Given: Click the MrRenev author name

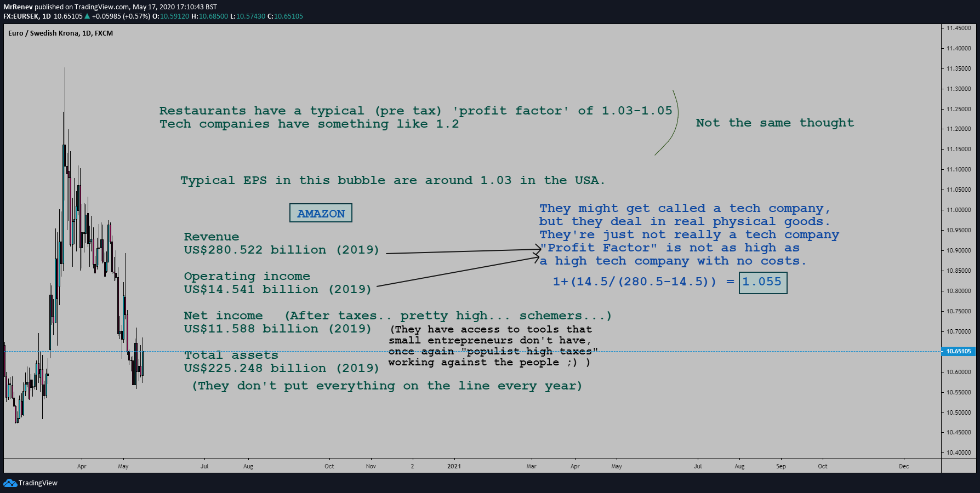Looking at the screenshot, I should [18, 7].
